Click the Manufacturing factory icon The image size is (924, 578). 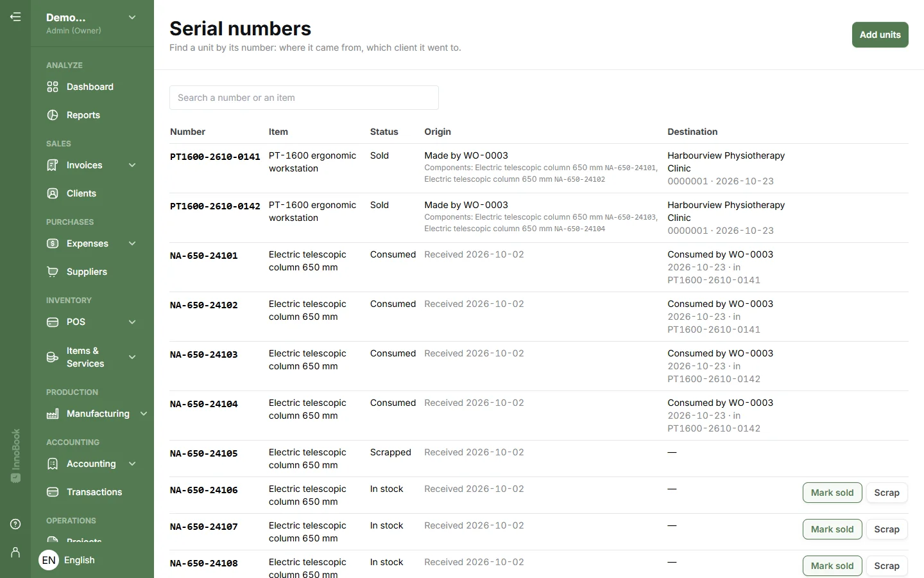53,414
